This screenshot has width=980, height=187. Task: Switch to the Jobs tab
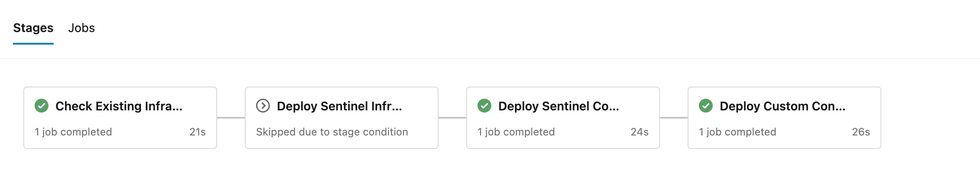[x=81, y=28]
